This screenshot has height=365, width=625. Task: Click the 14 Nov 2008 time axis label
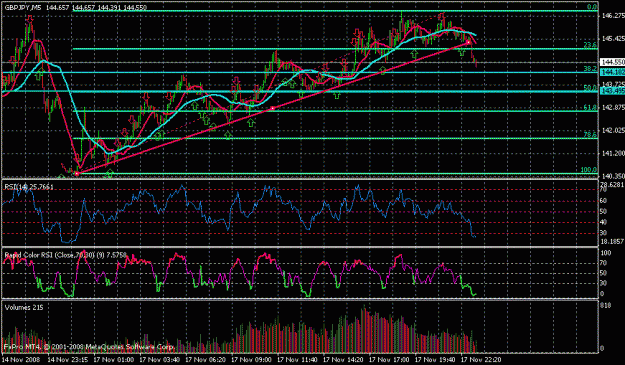[x=20, y=359]
